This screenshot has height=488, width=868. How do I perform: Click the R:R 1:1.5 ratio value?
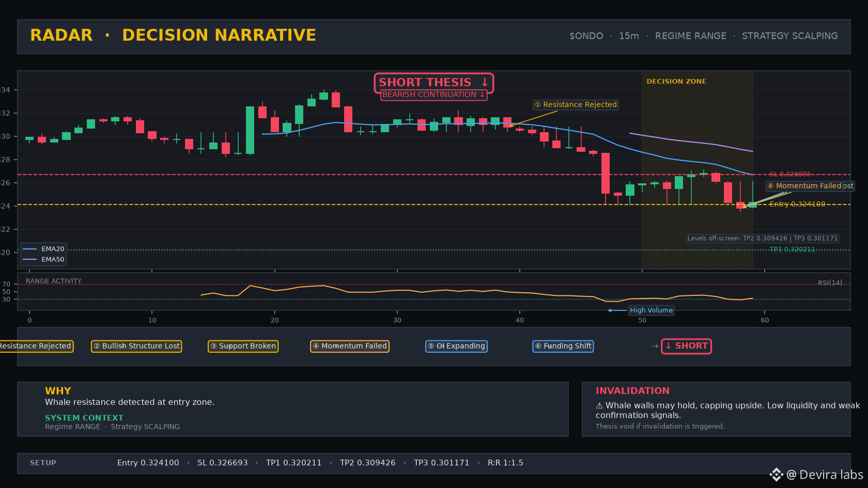click(x=505, y=463)
